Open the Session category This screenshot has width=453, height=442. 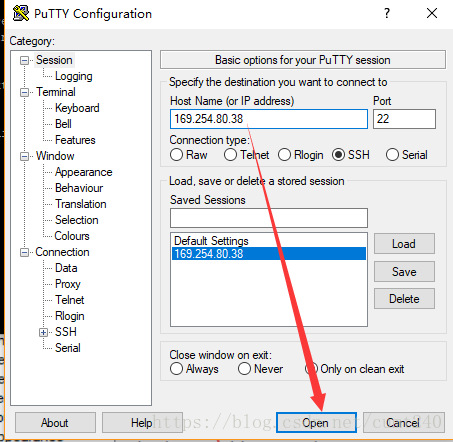(x=54, y=60)
